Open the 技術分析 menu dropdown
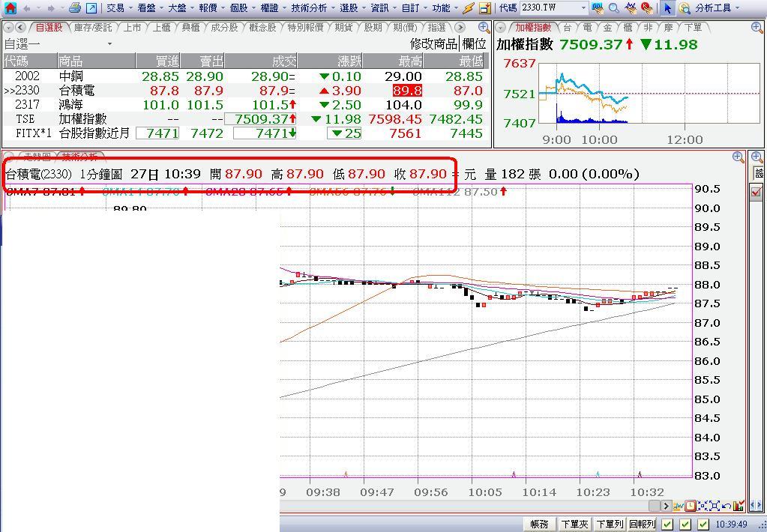 pyautogui.click(x=331, y=8)
